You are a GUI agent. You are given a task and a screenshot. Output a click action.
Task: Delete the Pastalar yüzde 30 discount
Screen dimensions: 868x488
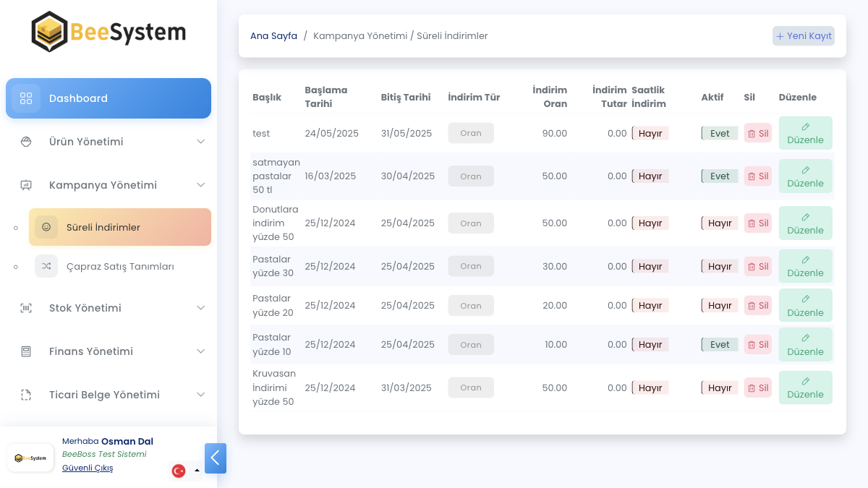click(x=757, y=266)
